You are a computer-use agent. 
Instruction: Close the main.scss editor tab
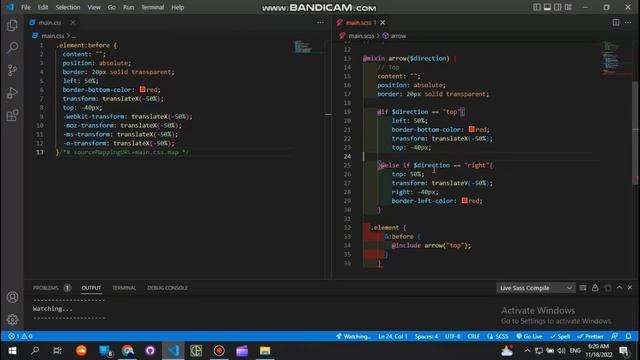pyautogui.click(x=382, y=22)
